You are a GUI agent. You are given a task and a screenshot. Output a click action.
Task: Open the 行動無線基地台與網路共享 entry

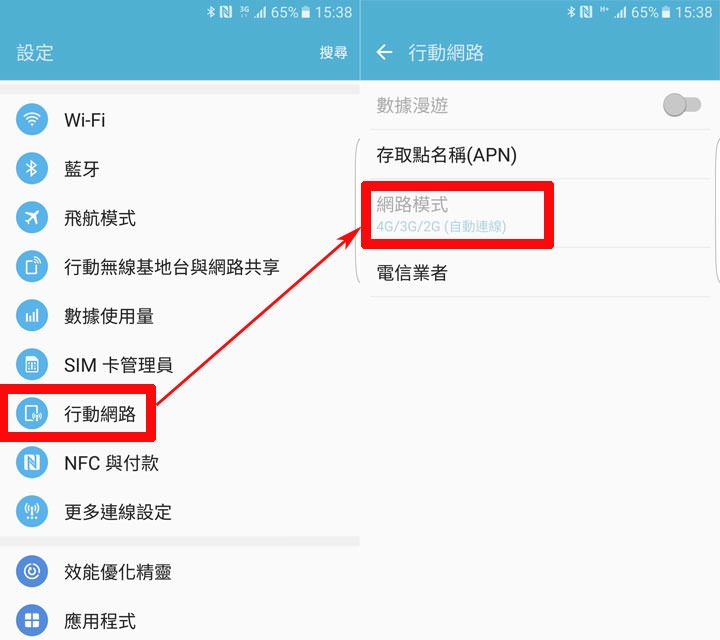[x=180, y=266]
